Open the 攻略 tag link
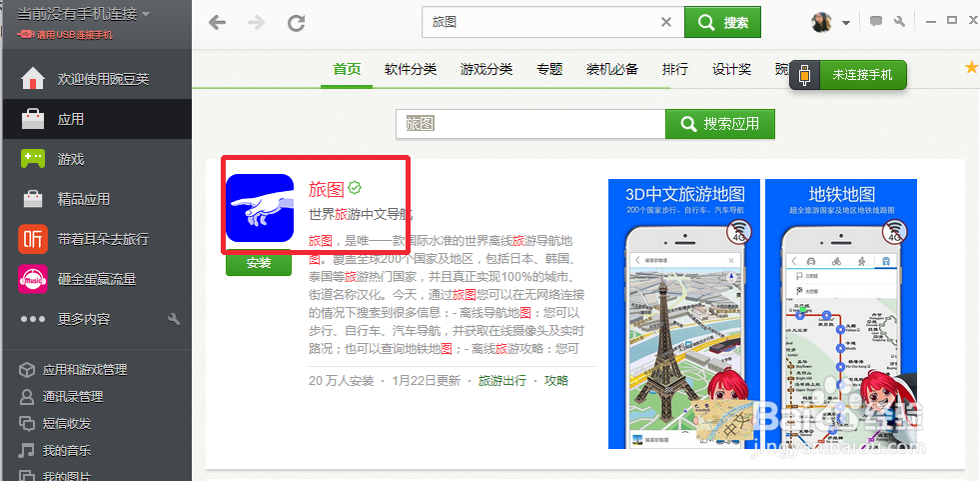980x481 pixels. click(x=556, y=380)
